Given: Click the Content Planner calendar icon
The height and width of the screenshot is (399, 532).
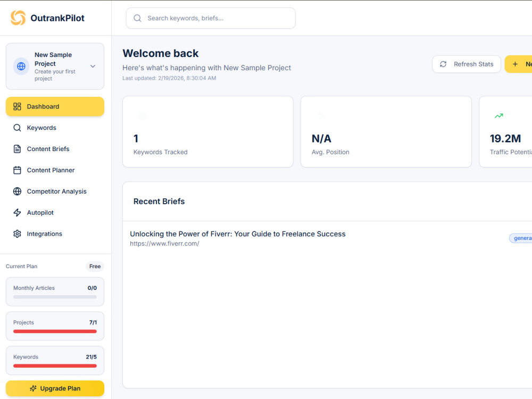Looking at the screenshot, I should tap(18, 170).
